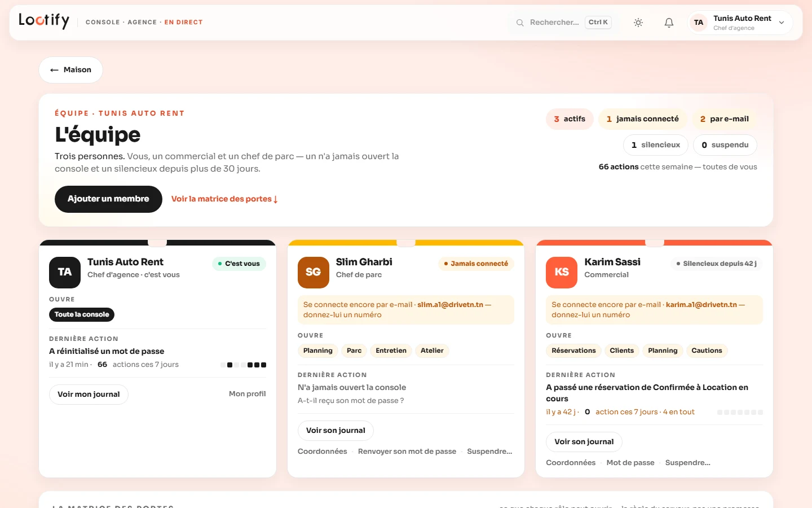The image size is (812, 508).
Task: Click the Parc access tag
Action: pos(354,351)
